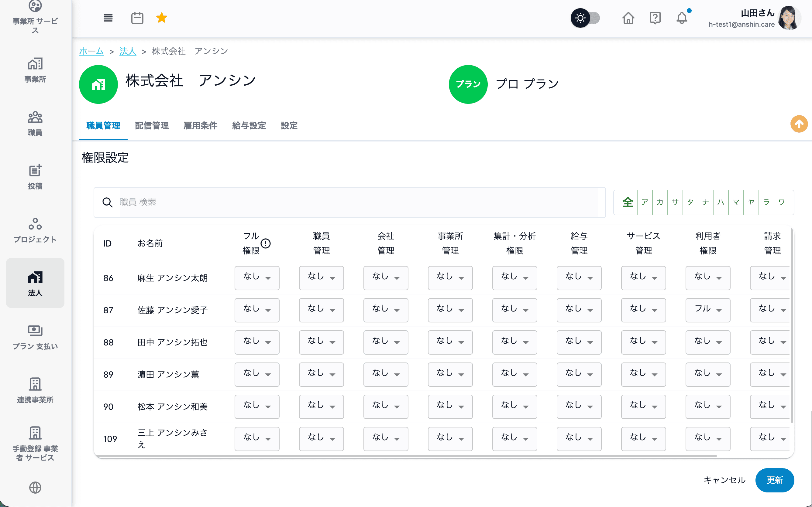Open notifications bell icon
Screen dimensions: 812x507
681,18
